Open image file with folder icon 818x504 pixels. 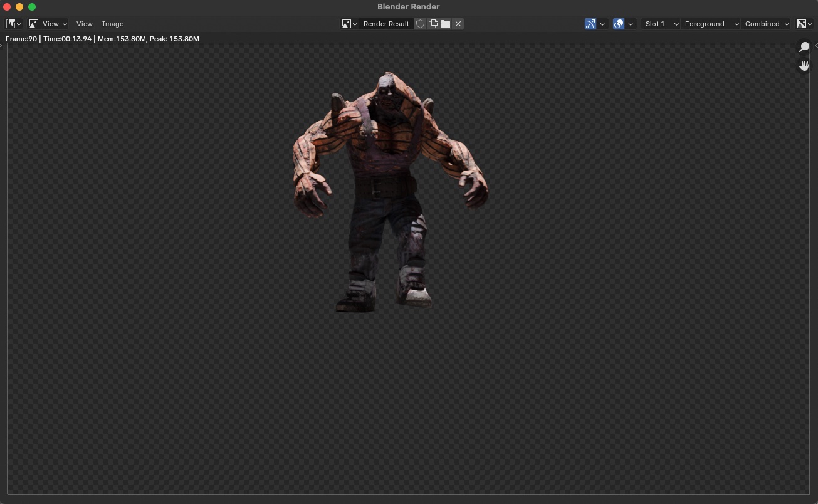(446, 24)
